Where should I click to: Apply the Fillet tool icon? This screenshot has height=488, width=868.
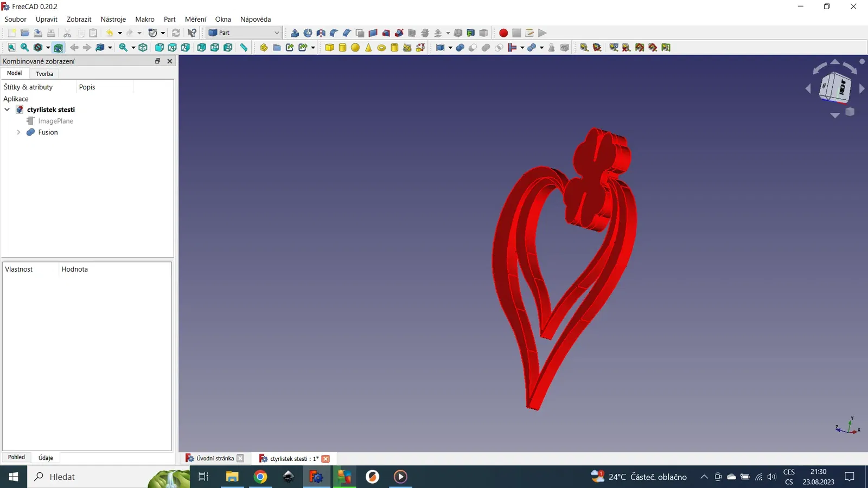[334, 33]
